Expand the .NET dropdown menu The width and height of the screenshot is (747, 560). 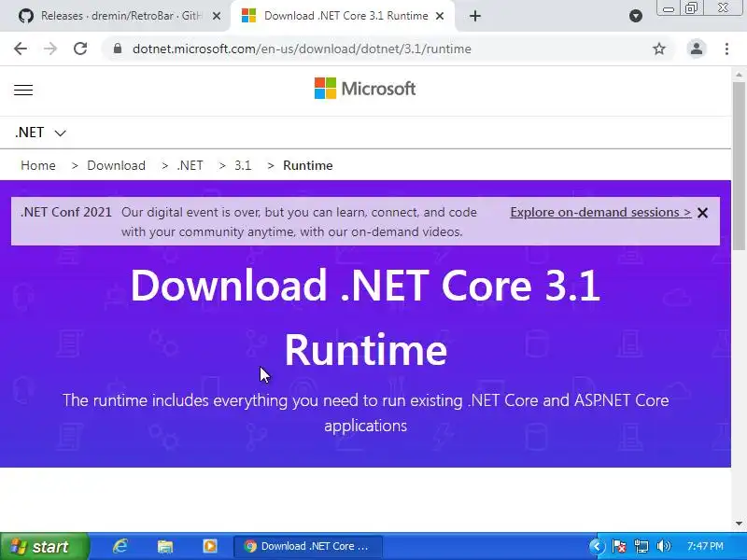pyautogui.click(x=40, y=133)
